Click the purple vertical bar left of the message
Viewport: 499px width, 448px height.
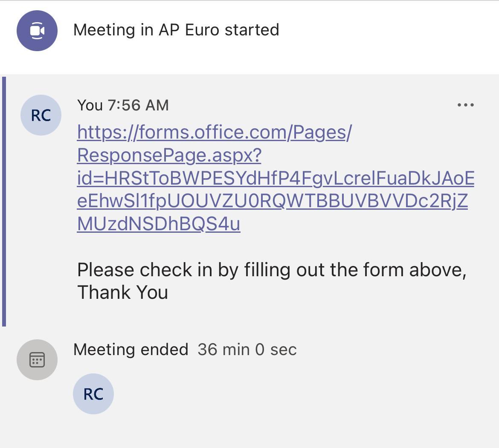point(4,201)
